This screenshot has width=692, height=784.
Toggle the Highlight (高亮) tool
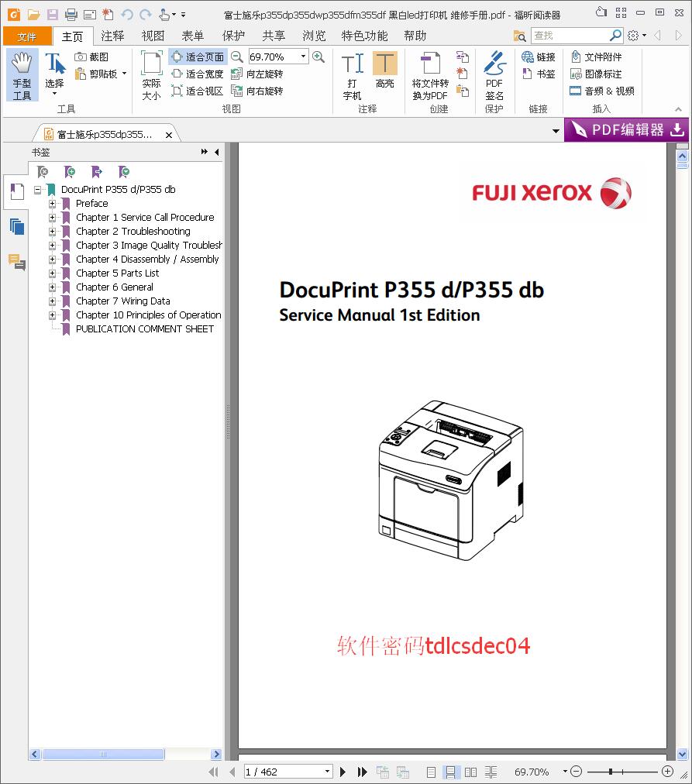(384, 70)
